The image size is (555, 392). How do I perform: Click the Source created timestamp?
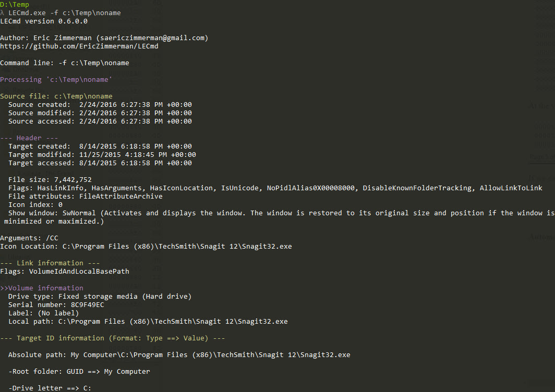tap(136, 105)
